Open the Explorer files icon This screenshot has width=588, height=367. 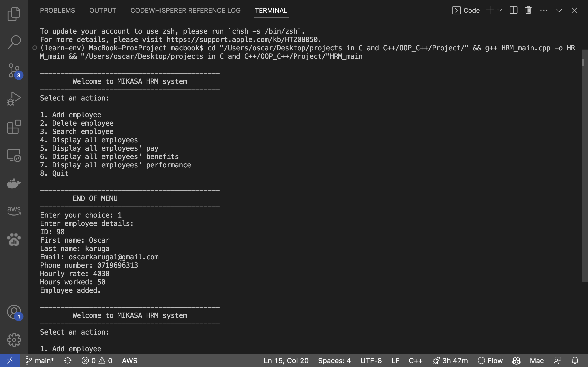point(14,14)
